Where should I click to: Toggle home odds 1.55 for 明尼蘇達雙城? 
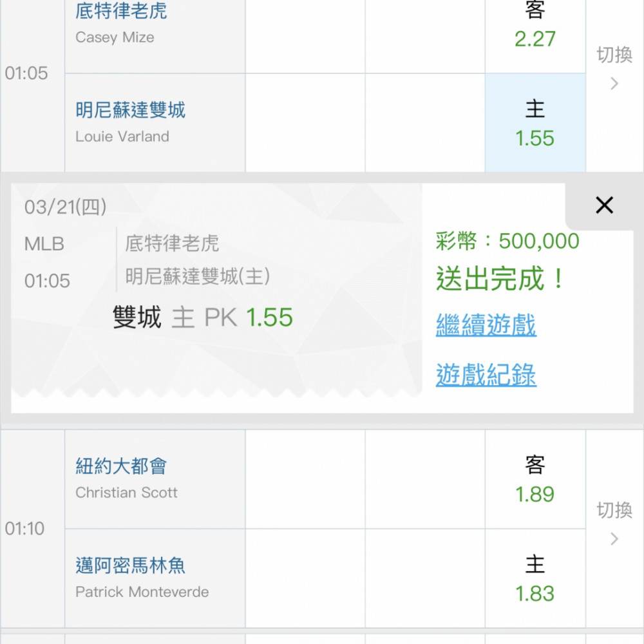535,124
